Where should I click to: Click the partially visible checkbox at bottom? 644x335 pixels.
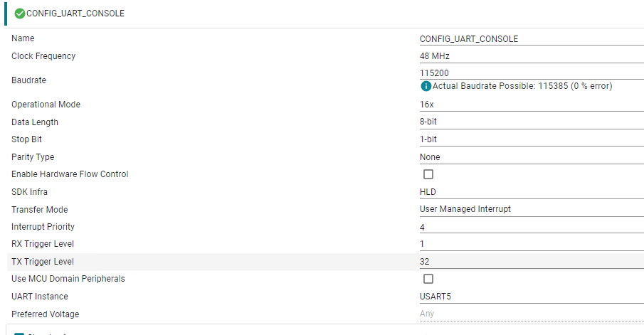(x=19, y=334)
